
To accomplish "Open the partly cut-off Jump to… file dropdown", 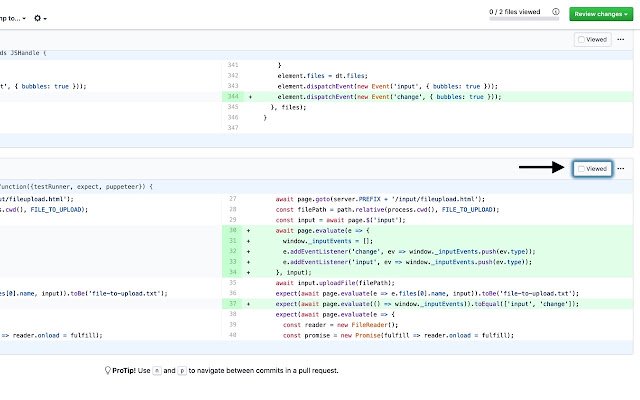I will [x=13, y=18].
